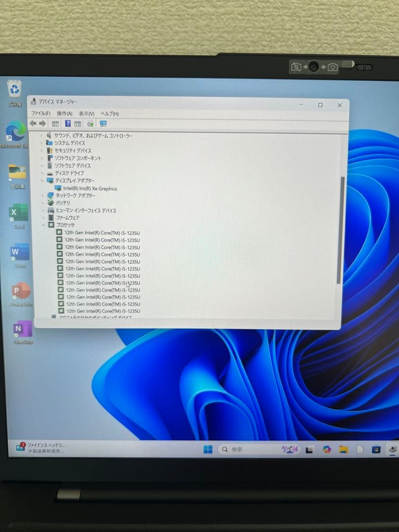Select the Intel(R) Iris(R) Xe Graphics device
Screen dimensions: 399x532
coord(90,188)
